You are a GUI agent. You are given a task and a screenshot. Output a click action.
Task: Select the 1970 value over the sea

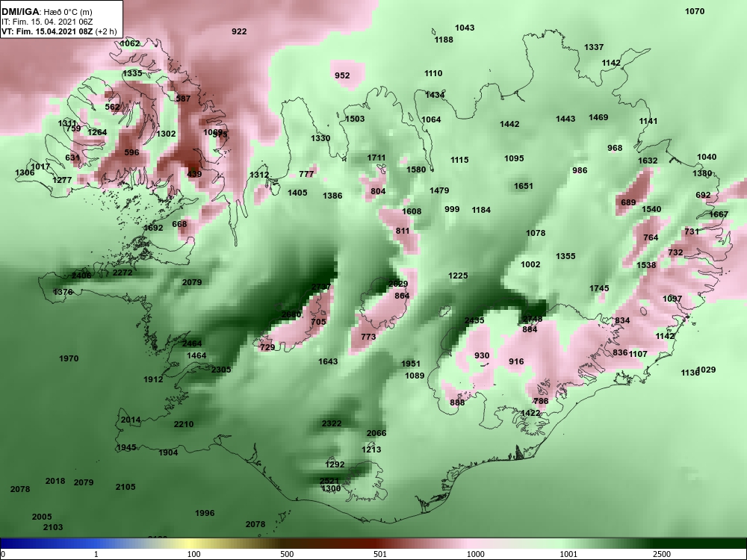(x=69, y=359)
